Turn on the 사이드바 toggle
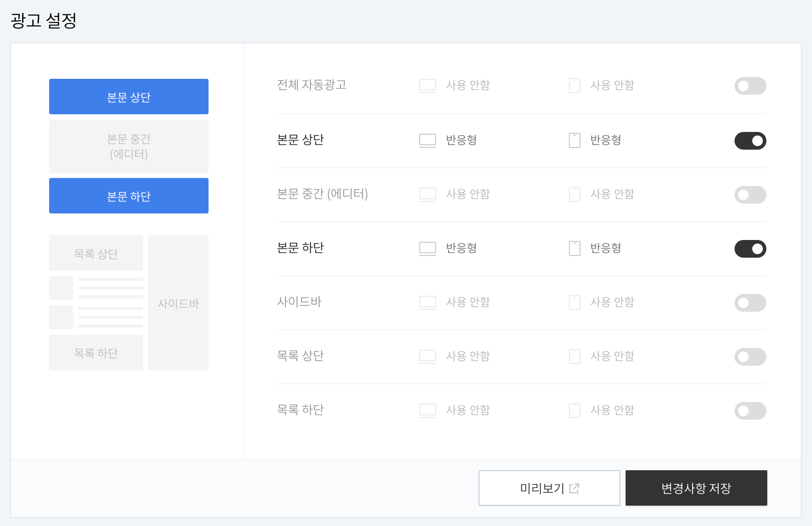The width and height of the screenshot is (812, 526). [750, 303]
